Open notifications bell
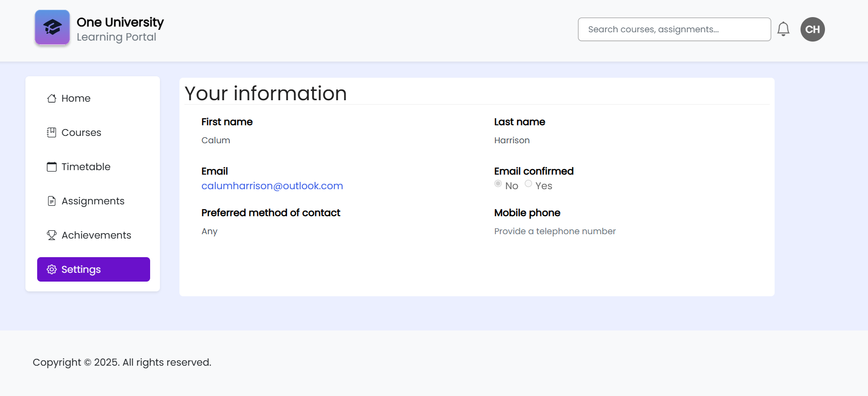868x396 pixels. 783,29
